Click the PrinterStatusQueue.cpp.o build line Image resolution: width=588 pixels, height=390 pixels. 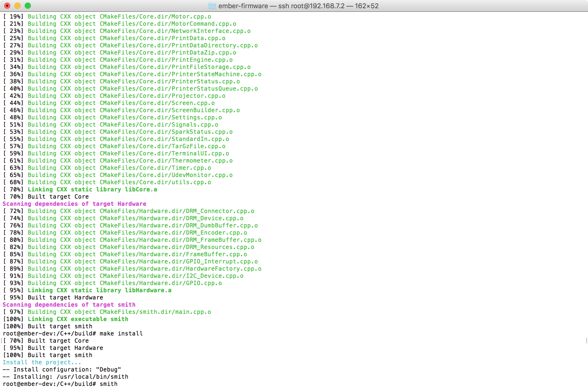(130, 88)
